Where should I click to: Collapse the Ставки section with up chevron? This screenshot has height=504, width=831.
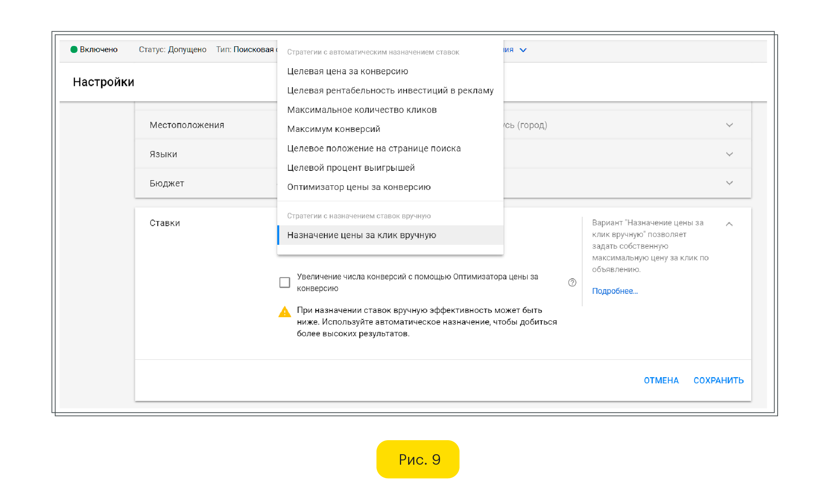pyautogui.click(x=729, y=224)
